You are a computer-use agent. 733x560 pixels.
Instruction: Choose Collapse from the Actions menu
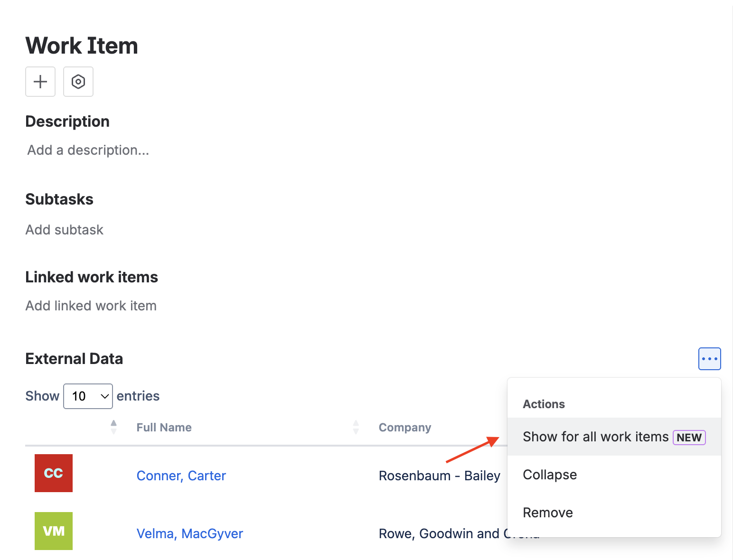click(549, 474)
